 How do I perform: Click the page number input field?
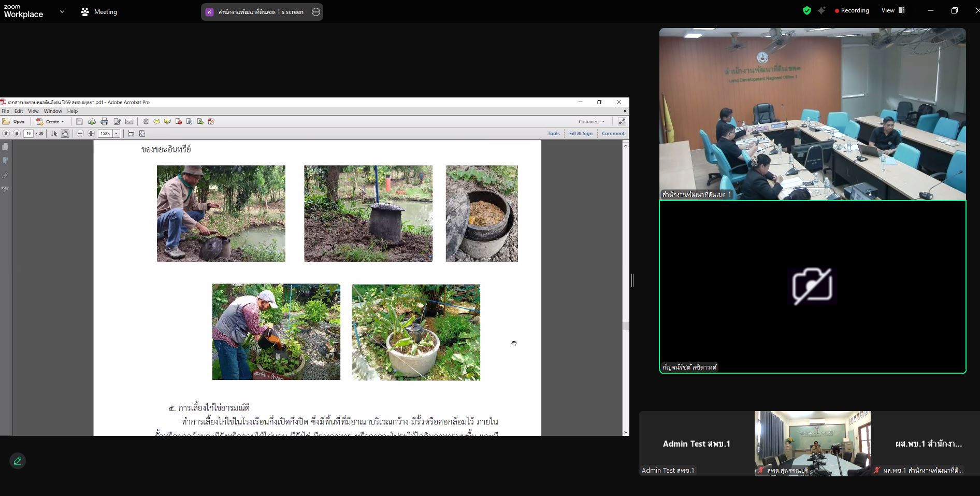[28, 134]
